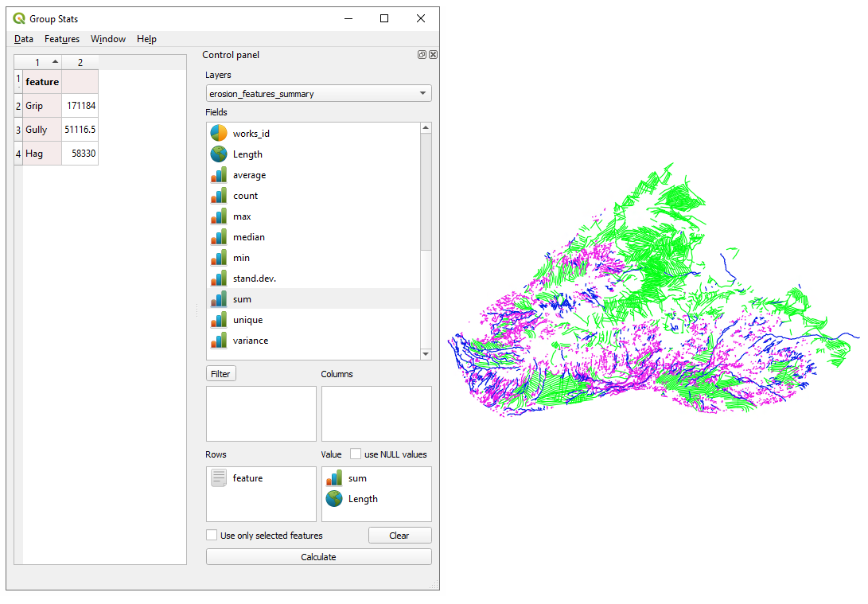Pick the median function icon
This screenshot has width=868, height=604.
tap(218, 237)
